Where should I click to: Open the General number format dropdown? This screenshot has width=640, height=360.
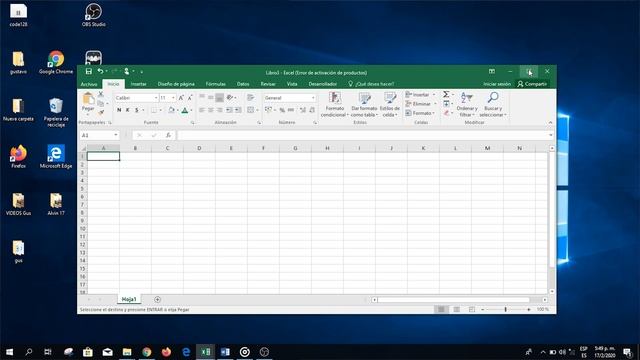(313, 98)
